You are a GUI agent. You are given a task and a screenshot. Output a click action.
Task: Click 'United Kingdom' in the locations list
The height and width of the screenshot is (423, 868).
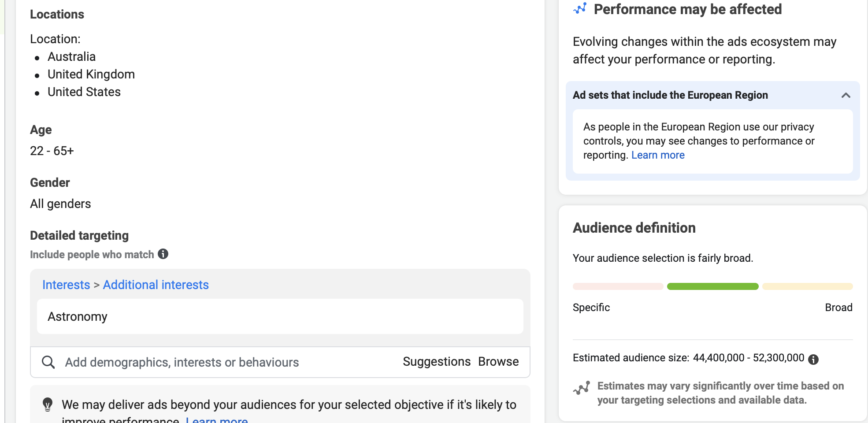click(x=91, y=74)
